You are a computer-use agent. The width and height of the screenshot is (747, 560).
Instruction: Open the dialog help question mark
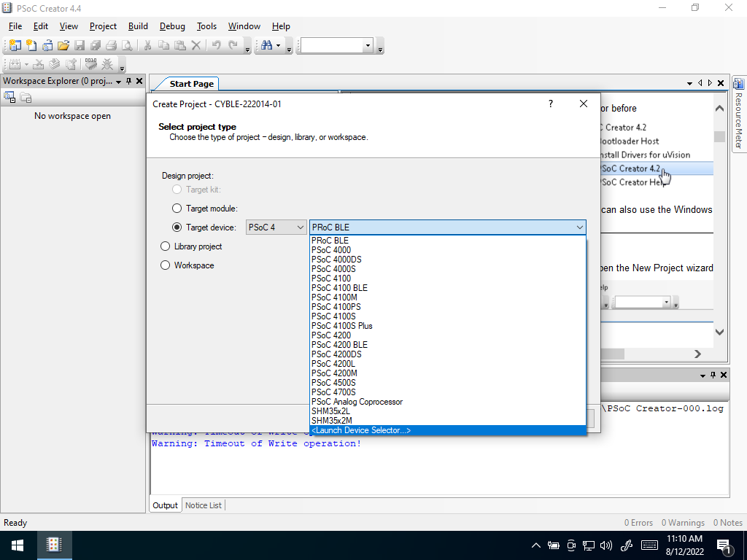(x=551, y=104)
